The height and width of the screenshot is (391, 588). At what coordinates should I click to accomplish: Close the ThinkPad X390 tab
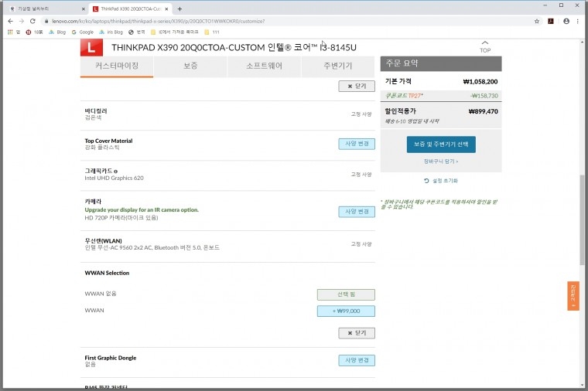coord(166,8)
